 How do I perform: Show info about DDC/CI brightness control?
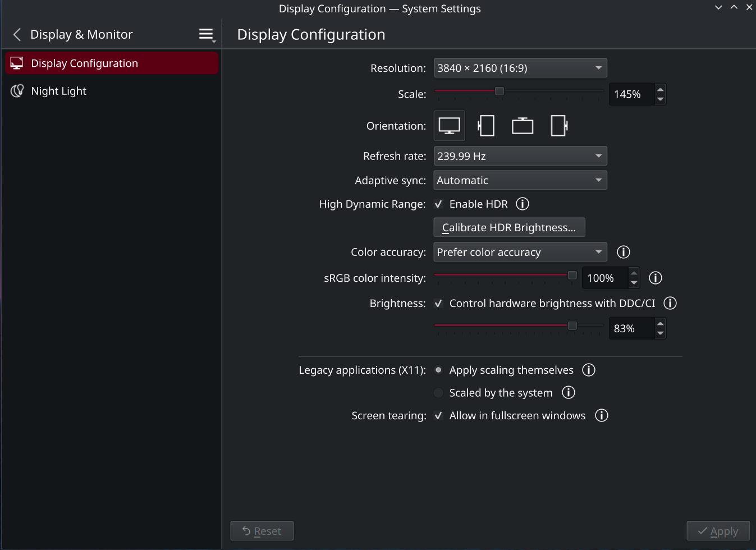click(x=670, y=303)
